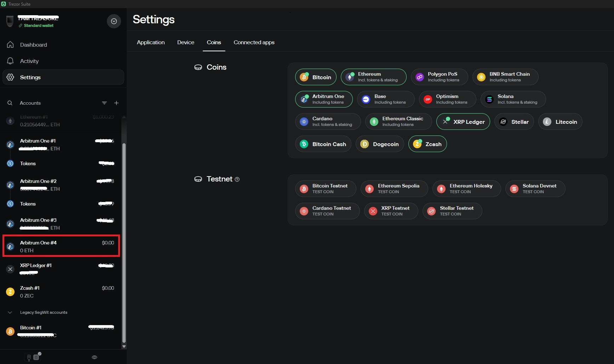Enable the Base coin chip
Image resolution: width=614 pixels, height=364 pixels.
[x=386, y=99]
